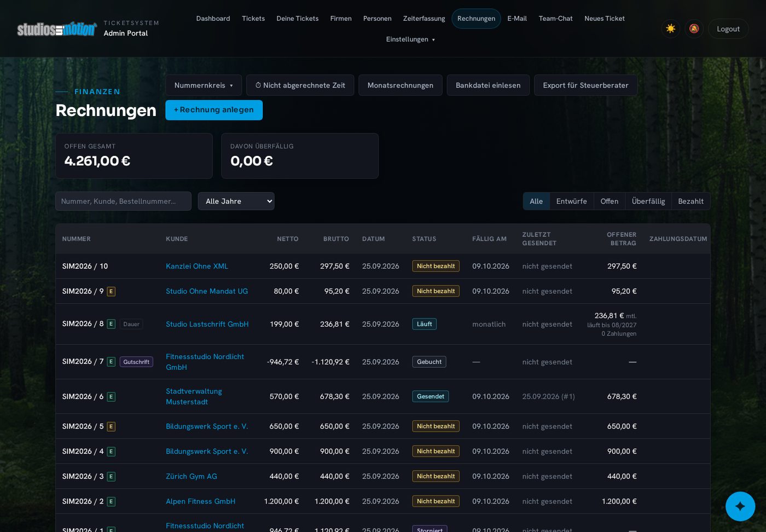Click the Gutschrift badge on SIM2026 / 7

pos(136,362)
